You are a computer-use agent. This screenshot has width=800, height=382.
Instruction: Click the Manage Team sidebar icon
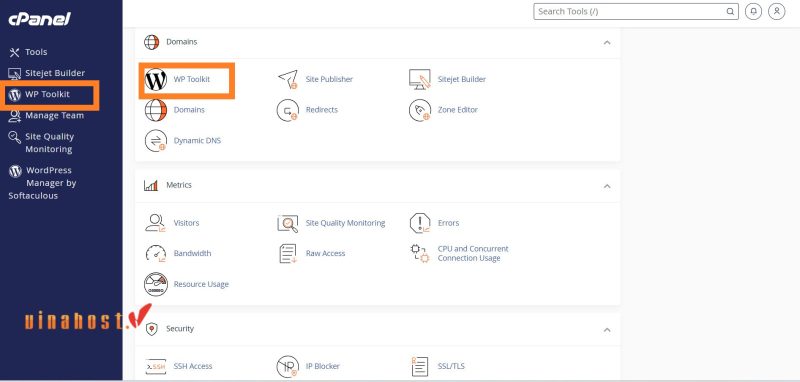tap(14, 116)
